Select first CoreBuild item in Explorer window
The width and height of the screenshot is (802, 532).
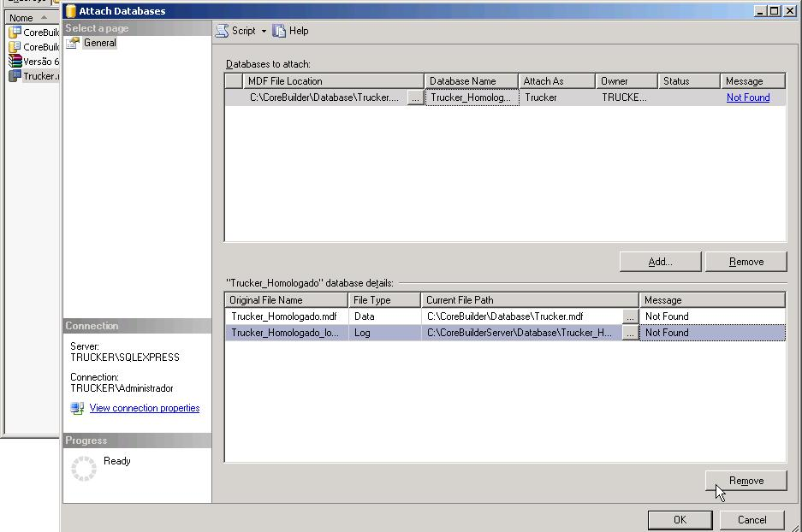click(33, 33)
